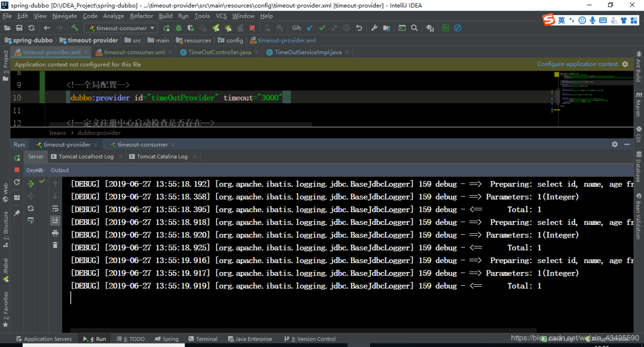Print console output with printer icon
644x347 pixels.
(55, 233)
